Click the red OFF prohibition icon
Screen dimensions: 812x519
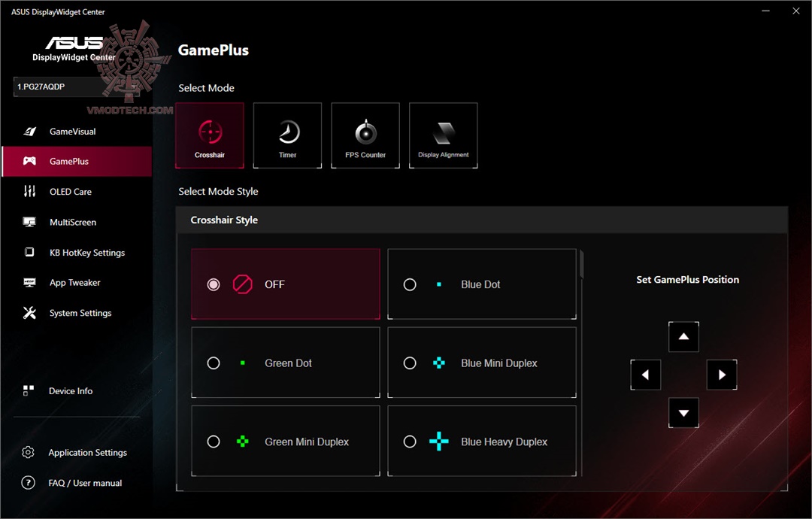point(242,284)
